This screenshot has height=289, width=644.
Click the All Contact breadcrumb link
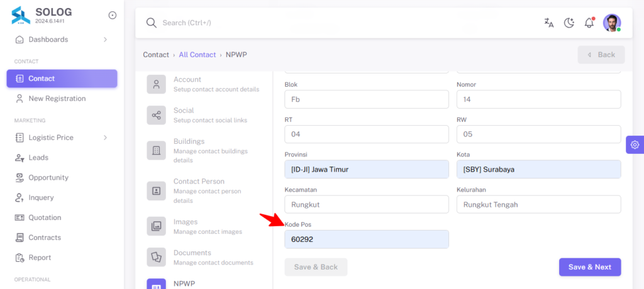coord(197,55)
